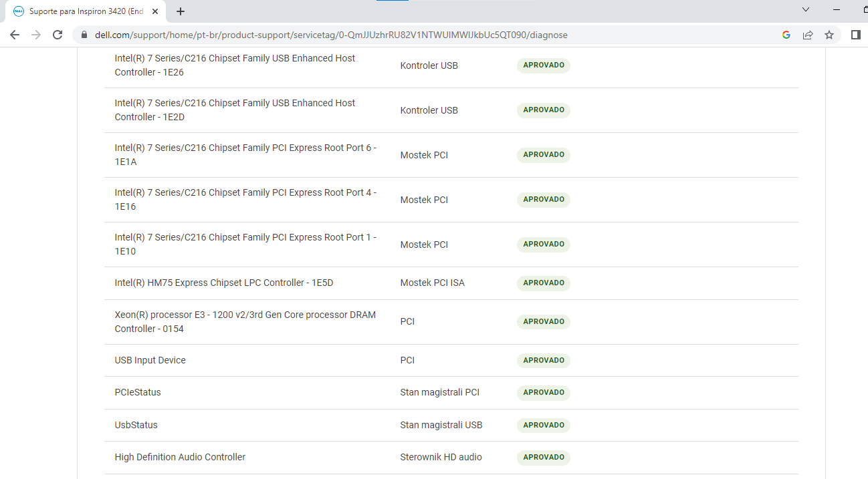Screen dimensions: 868x479
Task: Select the USB Enhanced Host Controller - 1E26 name
Action: [235, 65]
